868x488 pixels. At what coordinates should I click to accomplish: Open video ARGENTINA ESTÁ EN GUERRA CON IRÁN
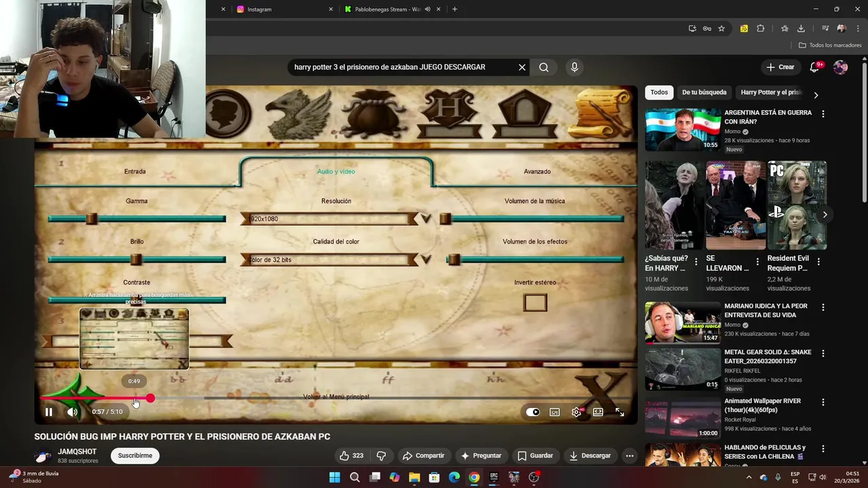click(x=768, y=117)
